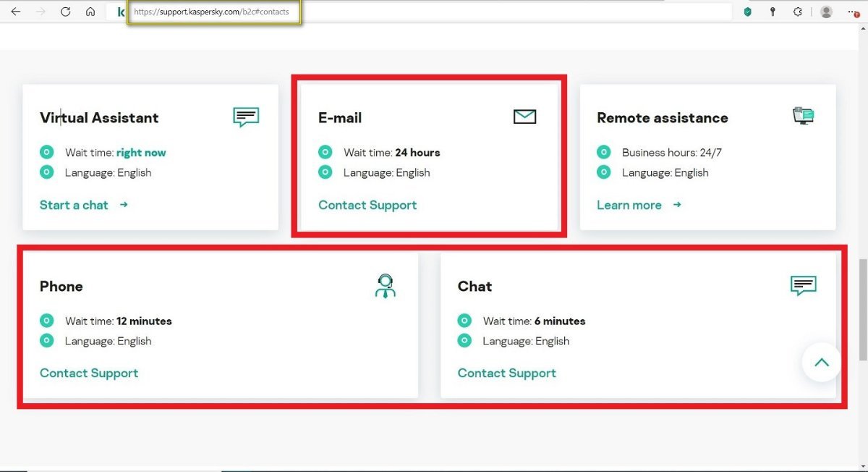The image size is (868, 472).
Task: Click the Remote assistance heading
Action: (x=663, y=118)
